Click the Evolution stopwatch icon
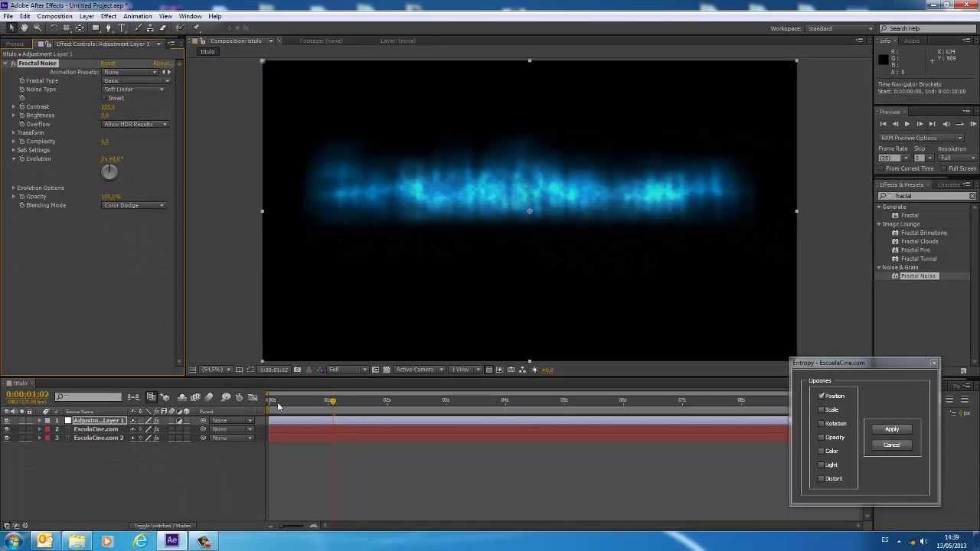 21,158
